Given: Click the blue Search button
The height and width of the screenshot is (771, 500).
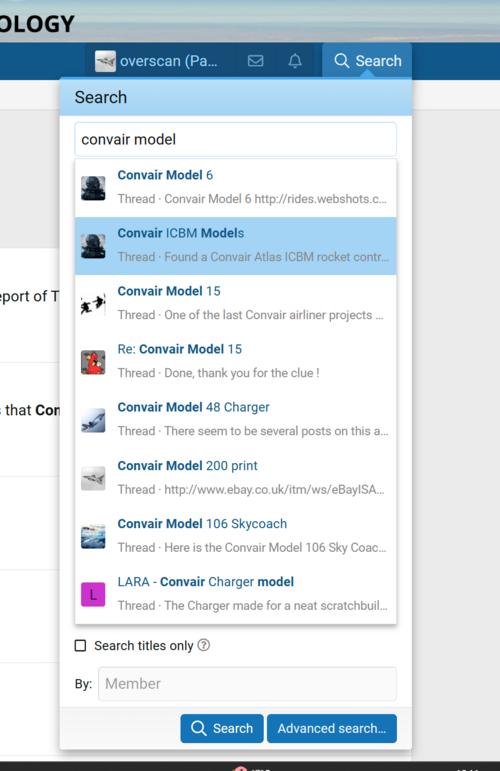Looking at the screenshot, I should point(222,728).
